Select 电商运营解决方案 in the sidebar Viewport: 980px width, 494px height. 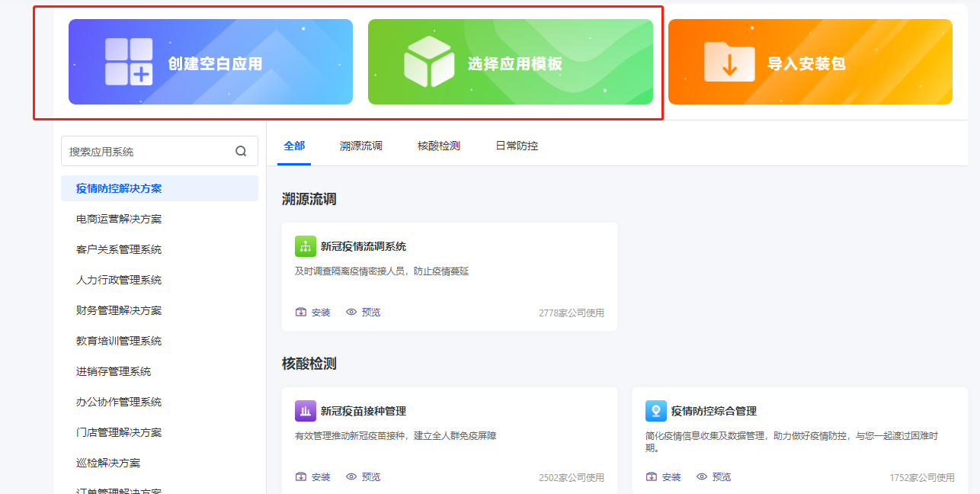119,219
